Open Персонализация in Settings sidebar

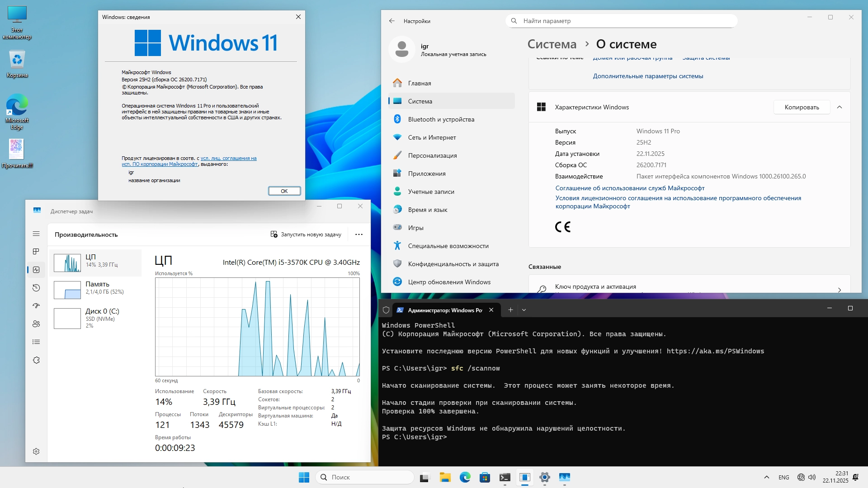point(432,155)
